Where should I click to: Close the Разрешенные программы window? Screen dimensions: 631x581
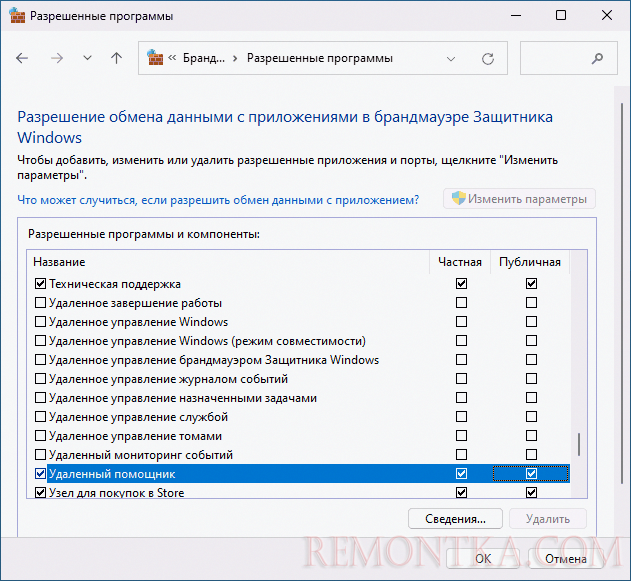pos(607,16)
